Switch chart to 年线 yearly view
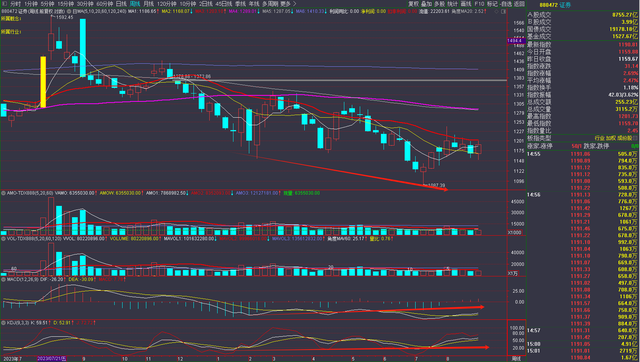The image size is (640, 362). coord(254,4)
